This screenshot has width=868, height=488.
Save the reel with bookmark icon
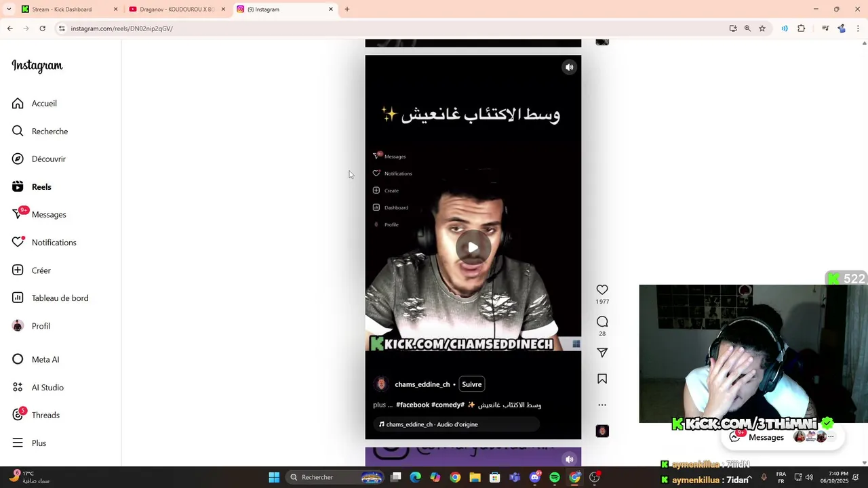click(x=602, y=379)
